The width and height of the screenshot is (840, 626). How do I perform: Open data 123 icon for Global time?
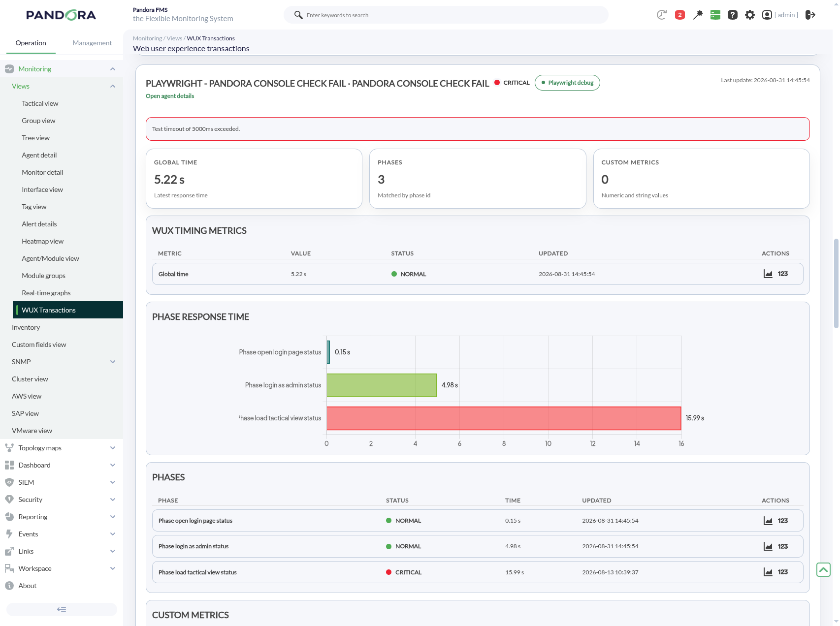pos(783,274)
